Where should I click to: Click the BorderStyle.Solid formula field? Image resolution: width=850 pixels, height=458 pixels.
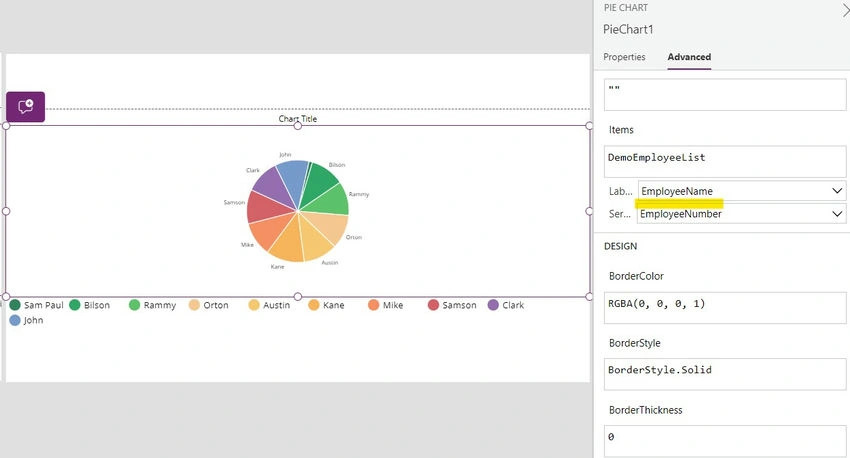click(725, 374)
